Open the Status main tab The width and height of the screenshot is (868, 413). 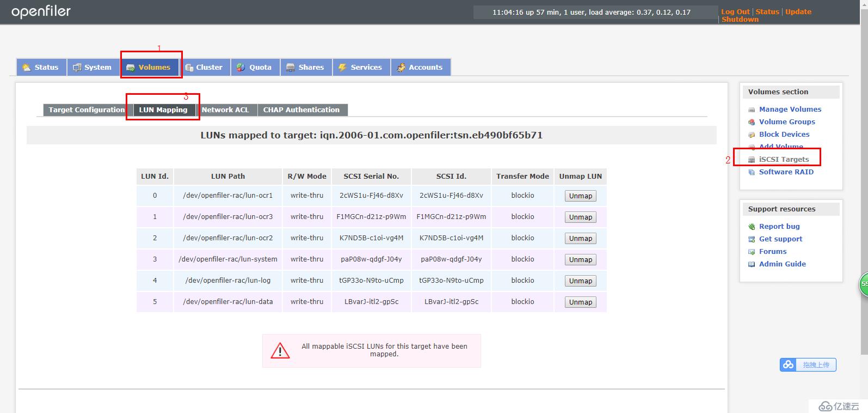(x=41, y=68)
